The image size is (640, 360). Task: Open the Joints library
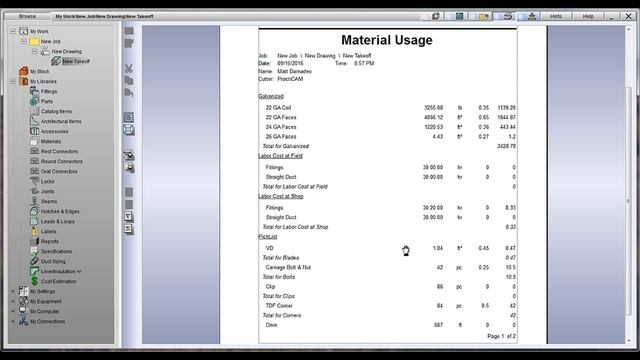tap(47, 191)
